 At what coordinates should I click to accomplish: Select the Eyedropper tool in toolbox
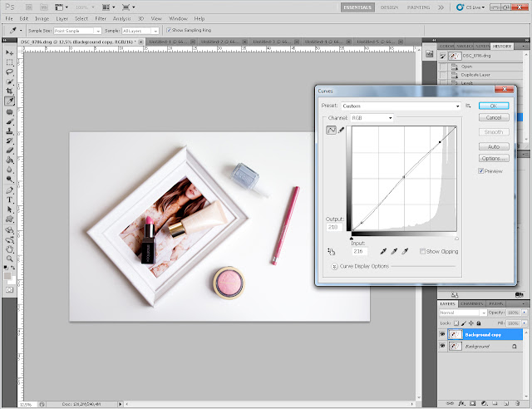pyautogui.click(x=9, y=101)
